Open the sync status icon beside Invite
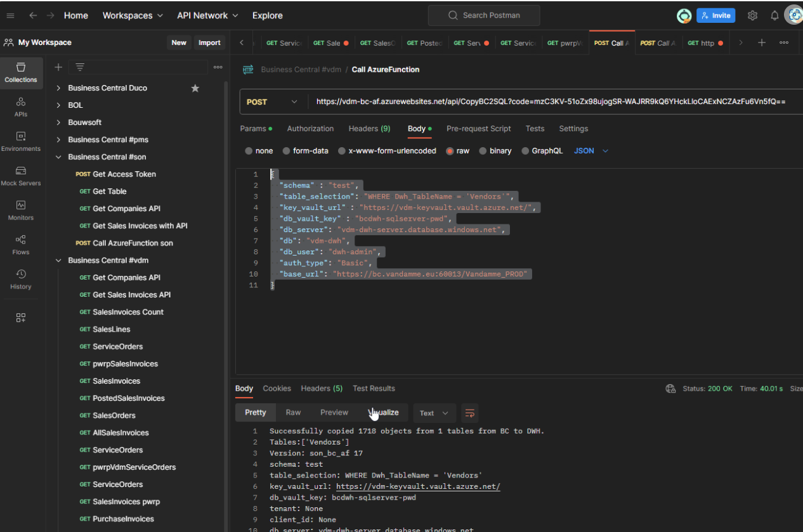This screenshot has height=532, width=803. (684, 16)
